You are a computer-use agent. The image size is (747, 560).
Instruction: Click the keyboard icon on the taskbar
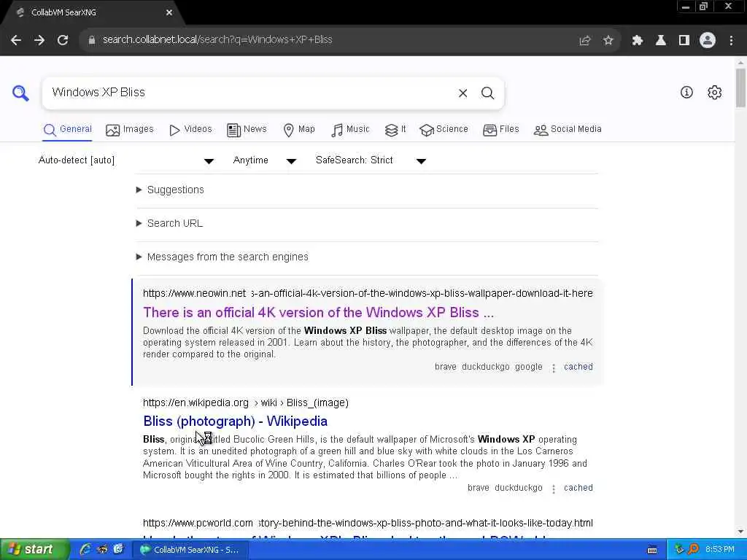(653, 550)
